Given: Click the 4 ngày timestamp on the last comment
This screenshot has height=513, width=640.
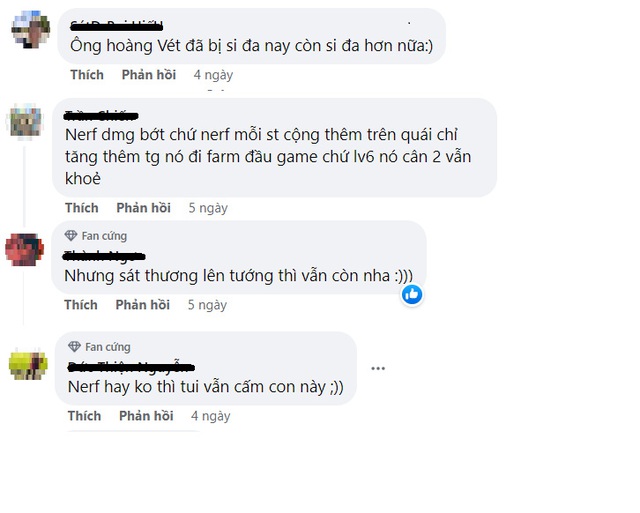Looking at the screenshot, I should point(211,416).
